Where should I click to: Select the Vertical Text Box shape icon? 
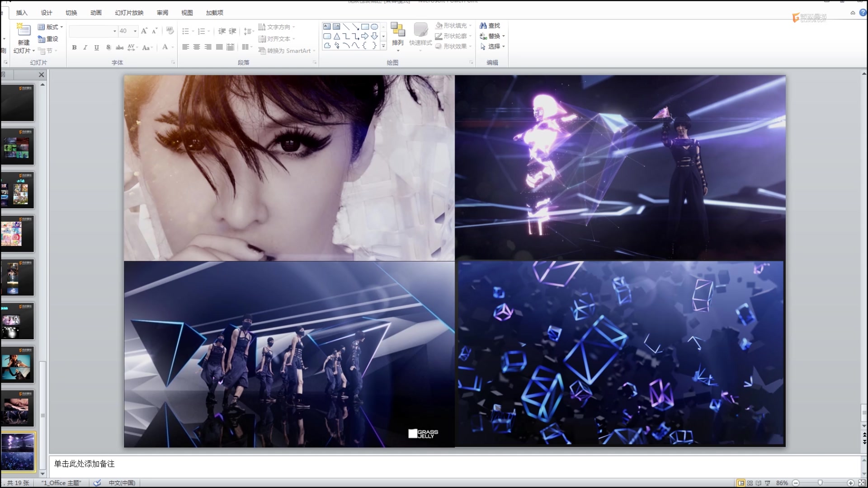pos(336,27)
